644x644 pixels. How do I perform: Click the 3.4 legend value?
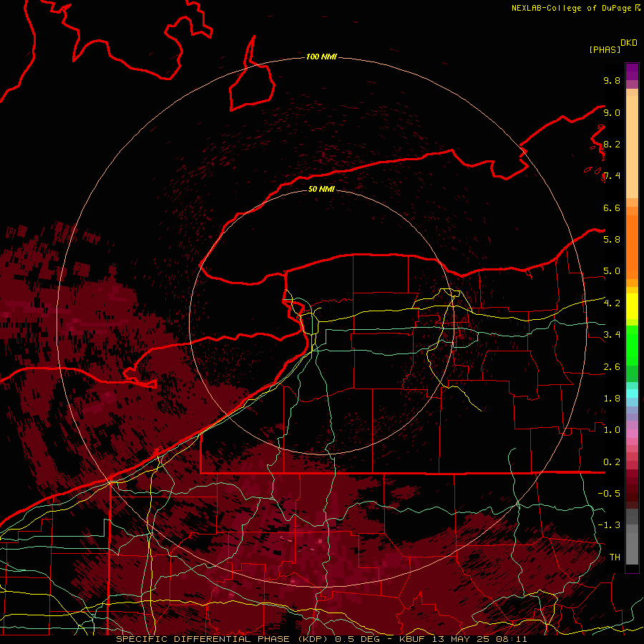tap(612, 335)
